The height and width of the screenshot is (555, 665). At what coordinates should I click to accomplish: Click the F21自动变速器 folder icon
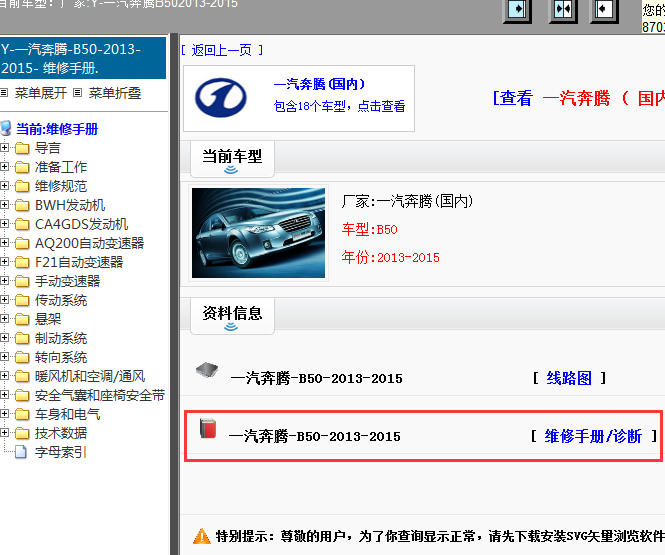coord(22,262)
